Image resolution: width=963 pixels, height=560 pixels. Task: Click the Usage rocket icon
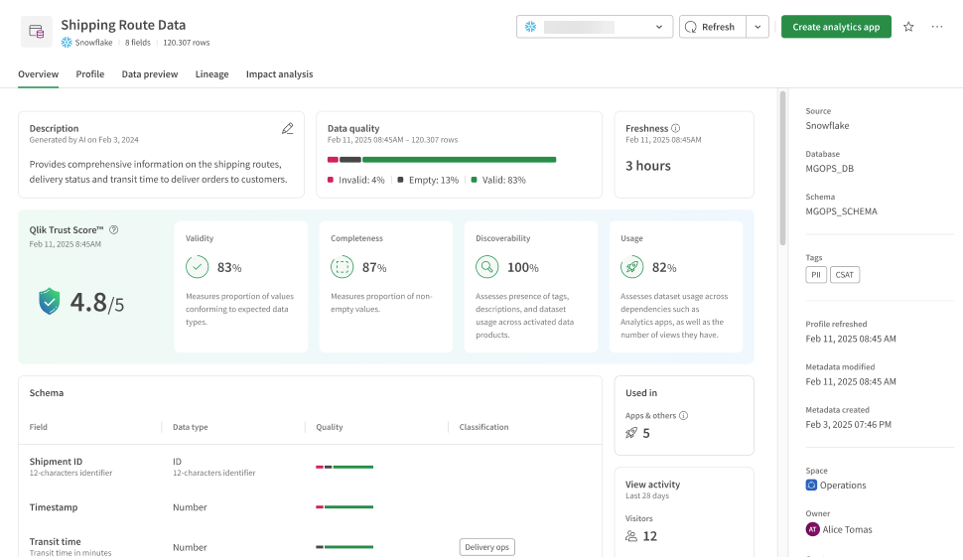point(631,267)
